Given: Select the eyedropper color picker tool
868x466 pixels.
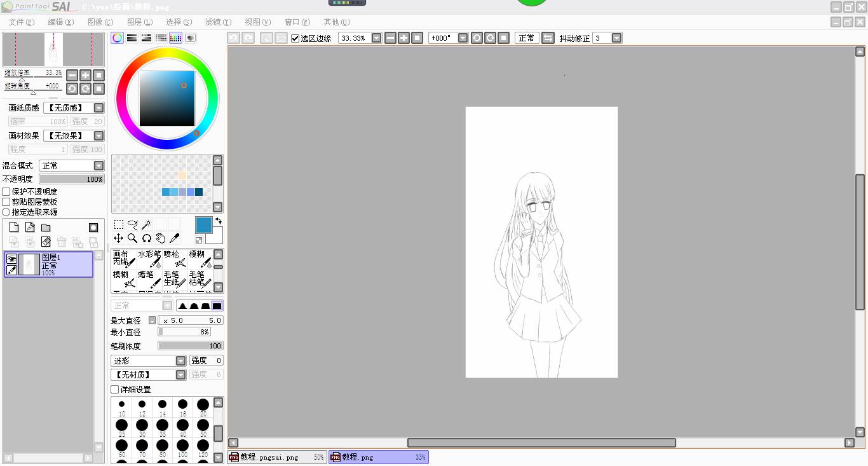Looking at the screenshot, I should pos(175,238).
